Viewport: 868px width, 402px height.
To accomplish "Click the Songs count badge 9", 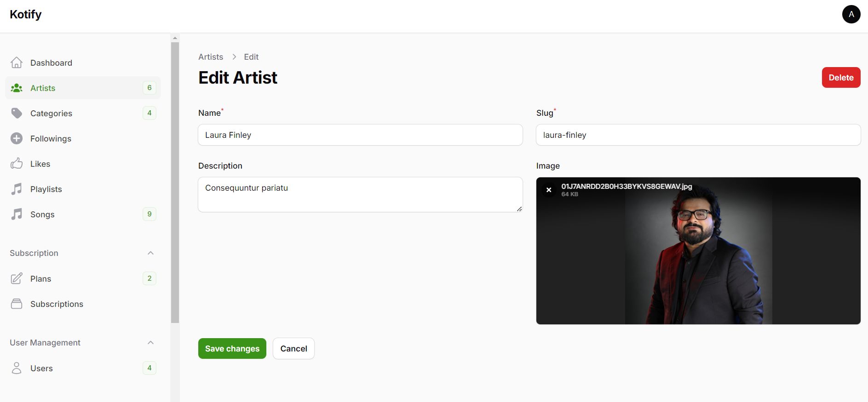I will 149,214.
